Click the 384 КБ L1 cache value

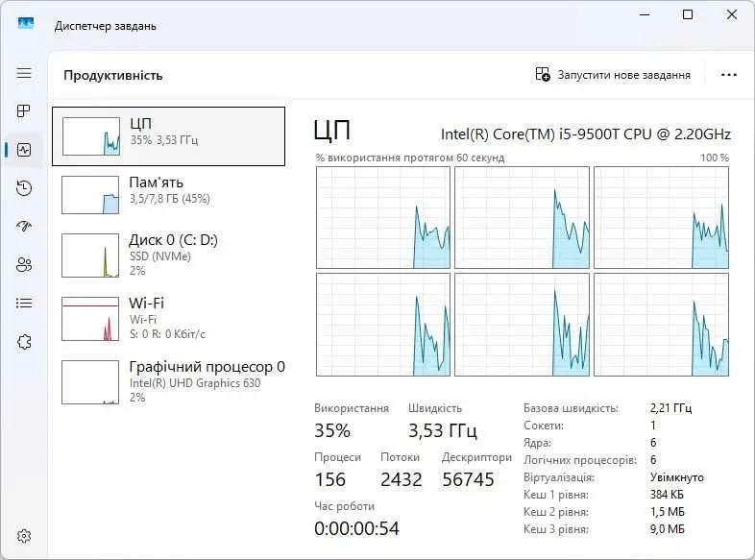coord(667,495)
